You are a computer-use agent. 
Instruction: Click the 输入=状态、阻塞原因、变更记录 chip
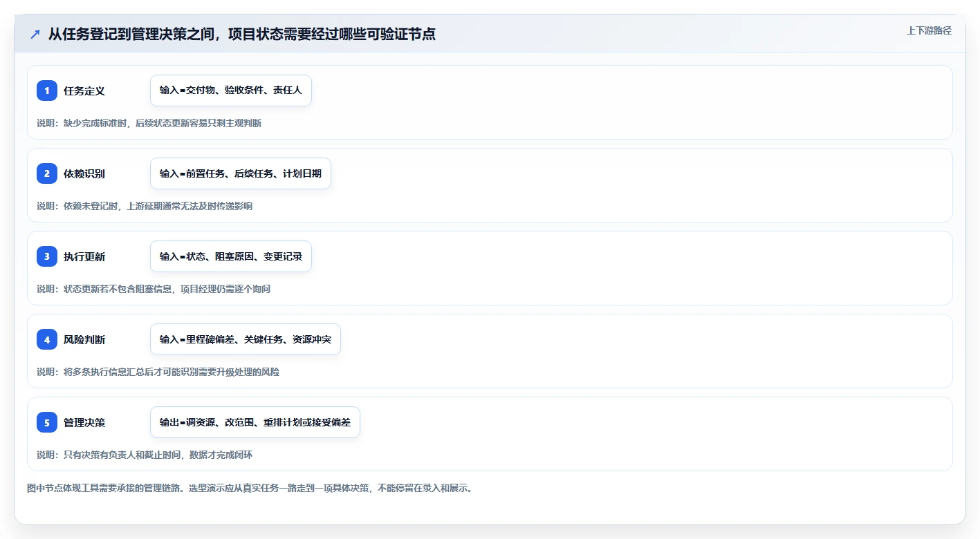click(231, 256)
